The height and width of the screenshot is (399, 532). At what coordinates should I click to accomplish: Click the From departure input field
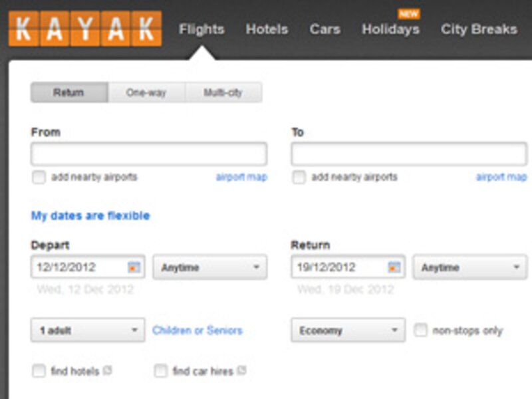(x=148, y=153)
